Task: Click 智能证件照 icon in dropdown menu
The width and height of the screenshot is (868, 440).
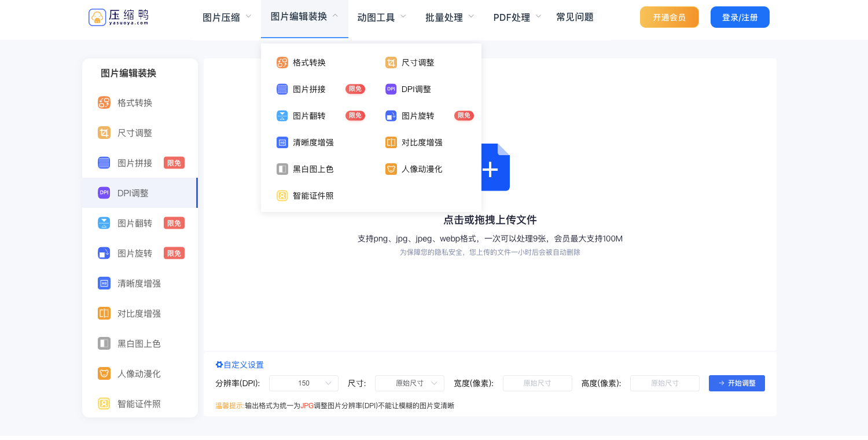Action: (282, 196)
